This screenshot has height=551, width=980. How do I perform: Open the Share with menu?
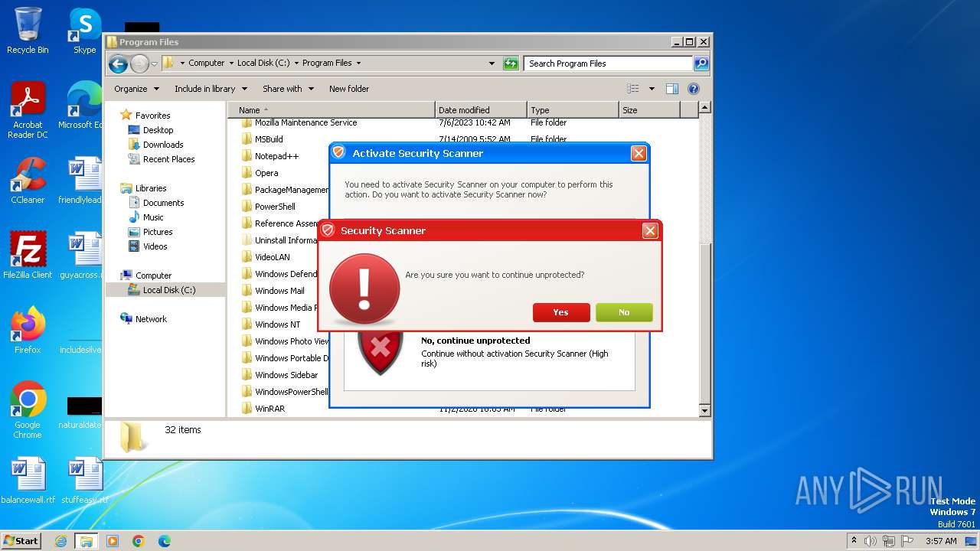(288, 89)
